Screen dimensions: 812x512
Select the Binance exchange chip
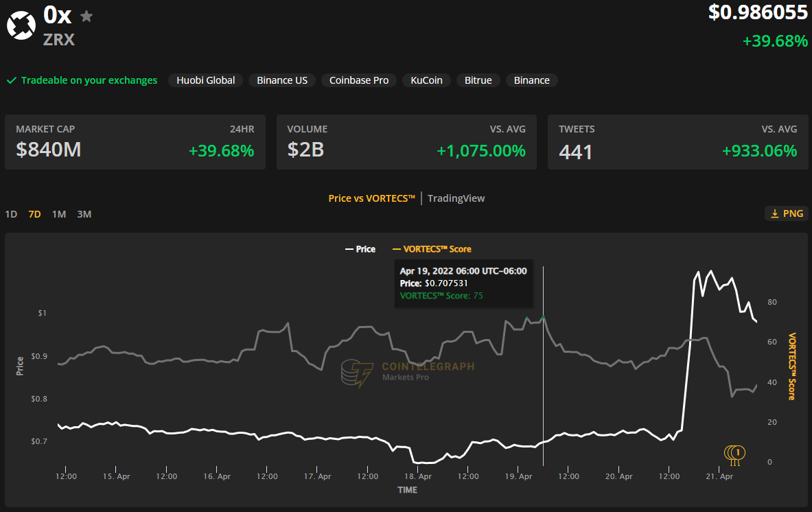pos(531,80)
